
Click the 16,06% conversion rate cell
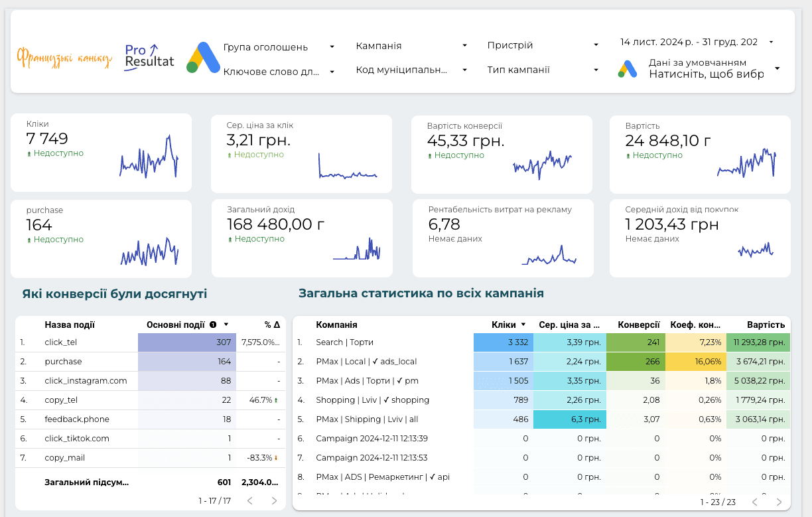[696, 362]
